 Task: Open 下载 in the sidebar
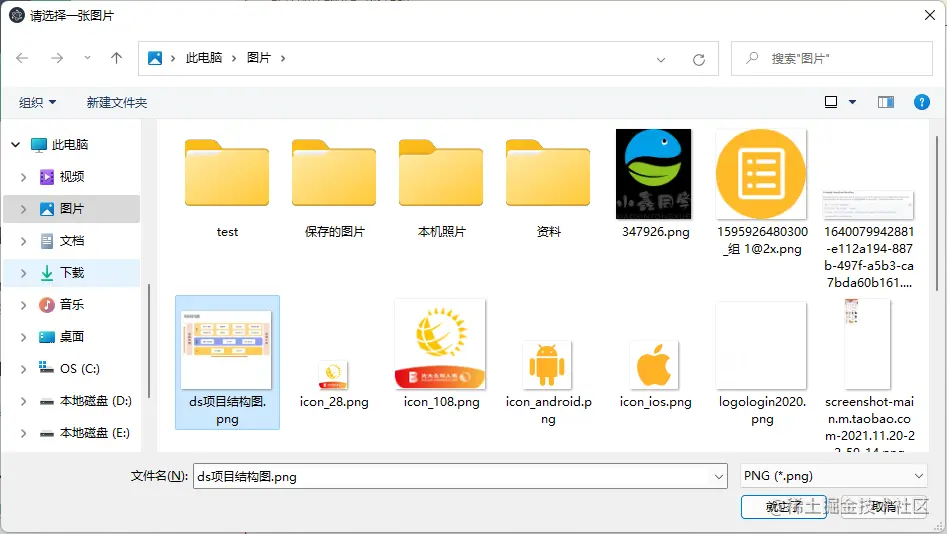(x=71, y=273)
